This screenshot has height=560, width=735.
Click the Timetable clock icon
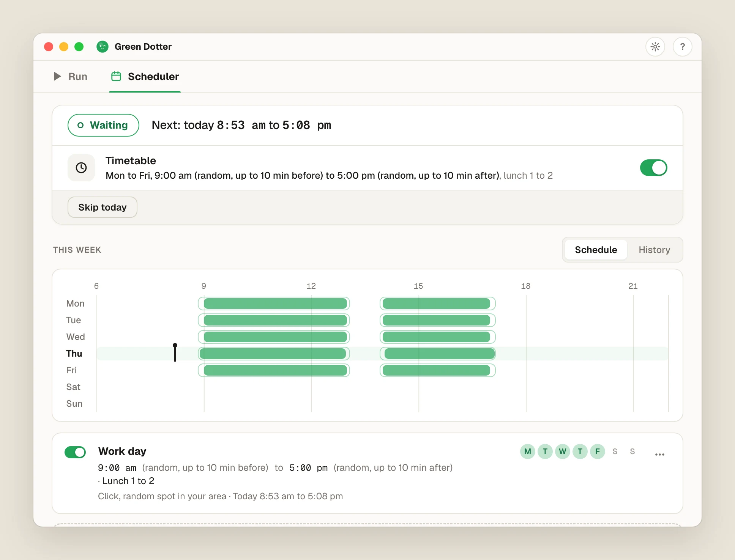pos(81,168)
